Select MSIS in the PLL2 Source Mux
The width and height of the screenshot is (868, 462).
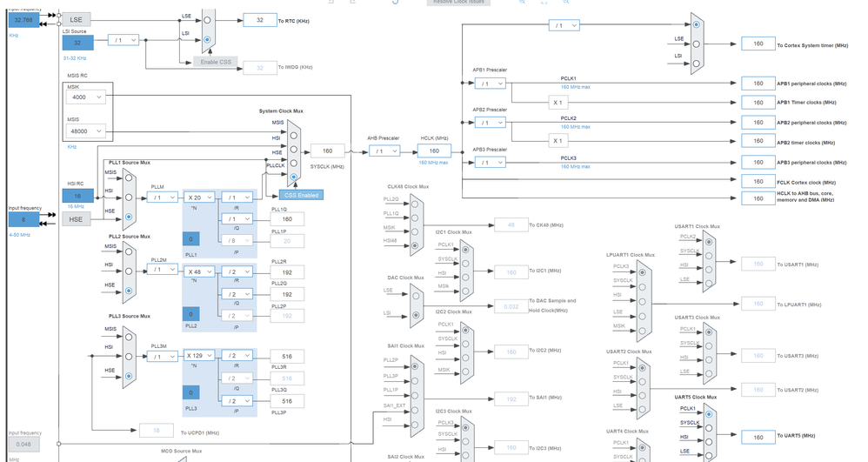[x=129, y=252]
